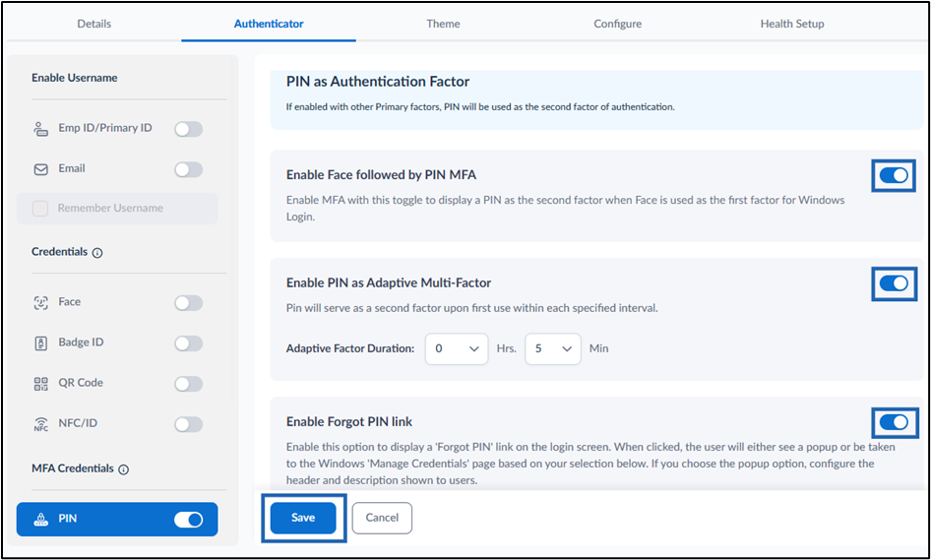931x560 pixels.
Task: Click the Emp ID/Primary ID badge icon
Action: [40, 128]
